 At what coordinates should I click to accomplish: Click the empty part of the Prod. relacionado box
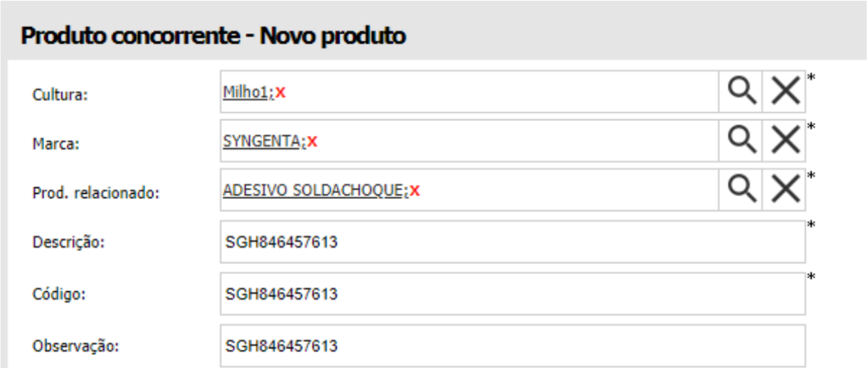(565, 190)
